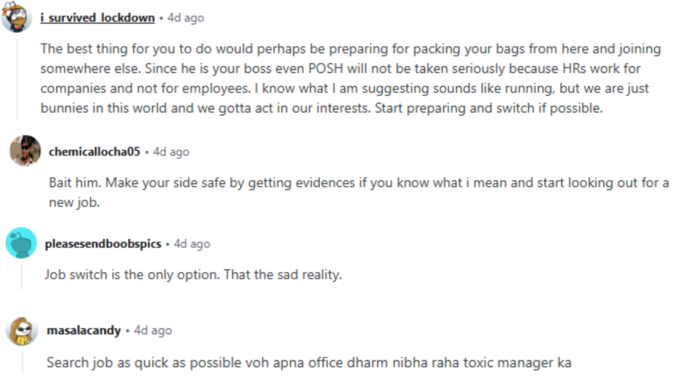Image resolution: width=680 pixels, height=383 pixels.
Task: Go to masalacandy's profile via username
Action: tap(84, 331)
